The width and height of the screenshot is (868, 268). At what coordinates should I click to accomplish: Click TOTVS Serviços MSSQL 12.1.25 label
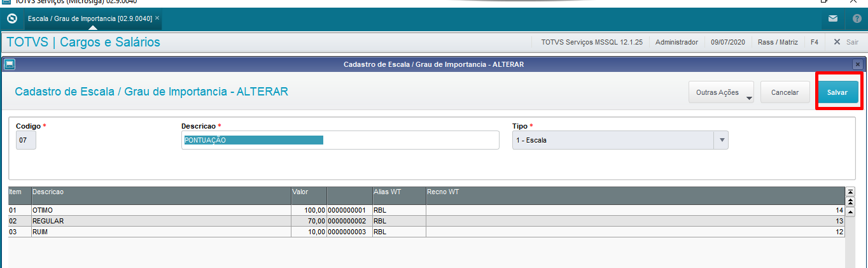pyautogui.click(x=591, y=42)
